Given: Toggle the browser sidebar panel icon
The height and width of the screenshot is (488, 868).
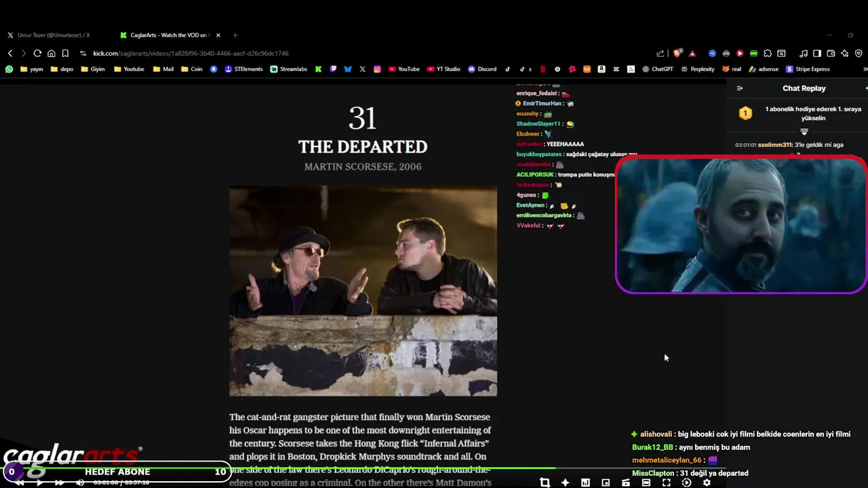Looking at the screenshot, I should coord(817,54).
